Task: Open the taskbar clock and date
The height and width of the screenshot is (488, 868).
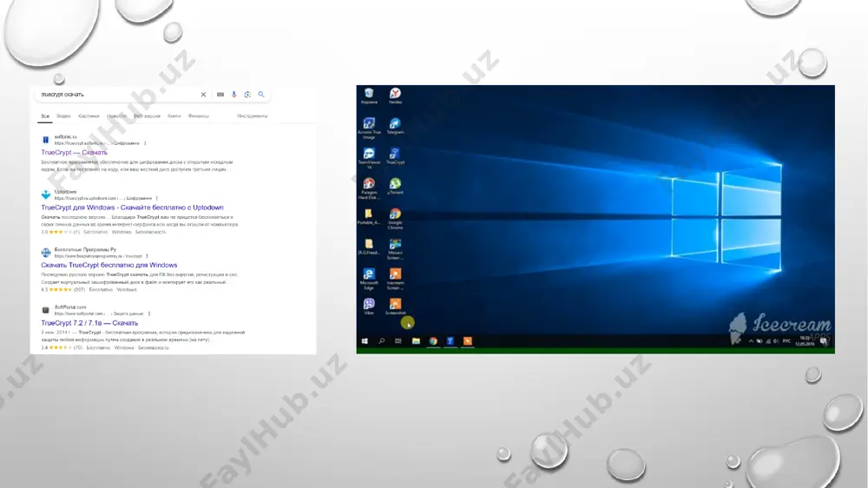Action: 805,341
